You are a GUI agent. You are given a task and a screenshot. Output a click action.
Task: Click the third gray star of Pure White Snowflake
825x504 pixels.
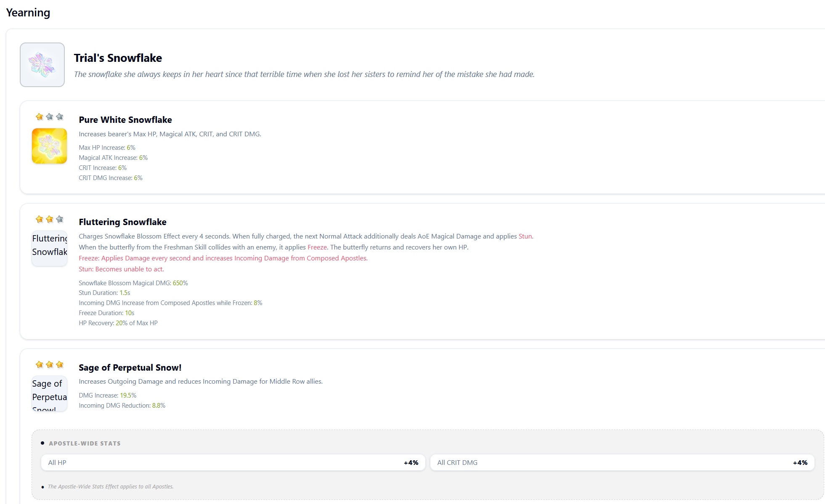60,117
